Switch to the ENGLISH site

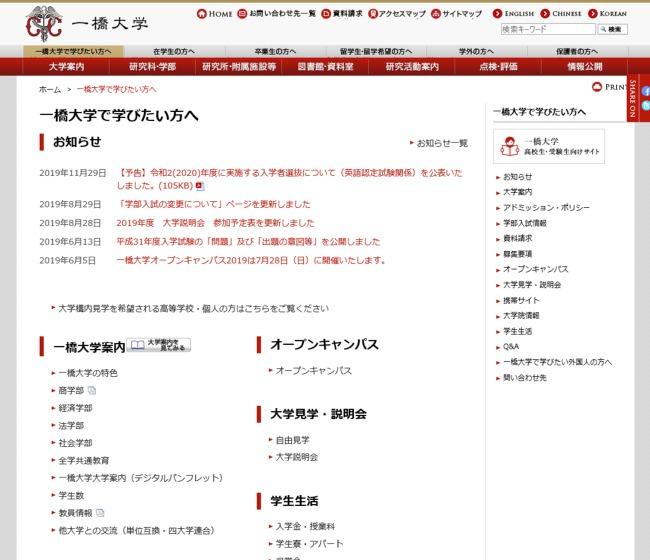[513, 14]
